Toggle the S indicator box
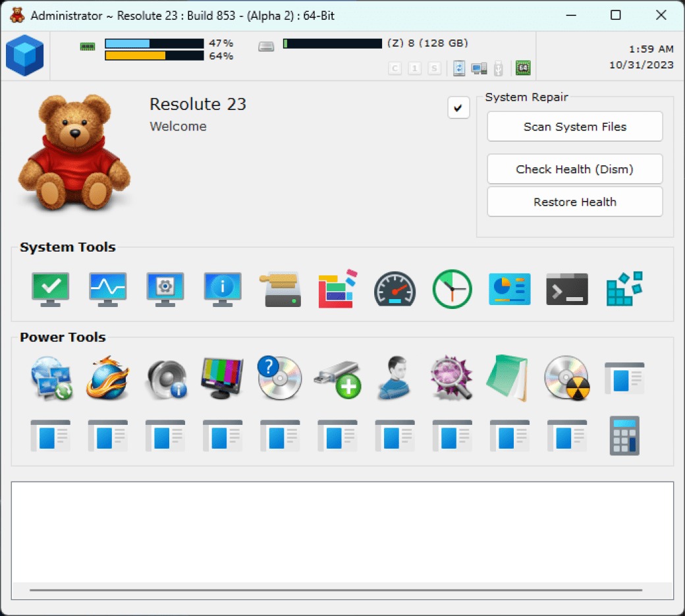Image resolution: width=685 pixels, height=616 pixels. tap(434, 68)
